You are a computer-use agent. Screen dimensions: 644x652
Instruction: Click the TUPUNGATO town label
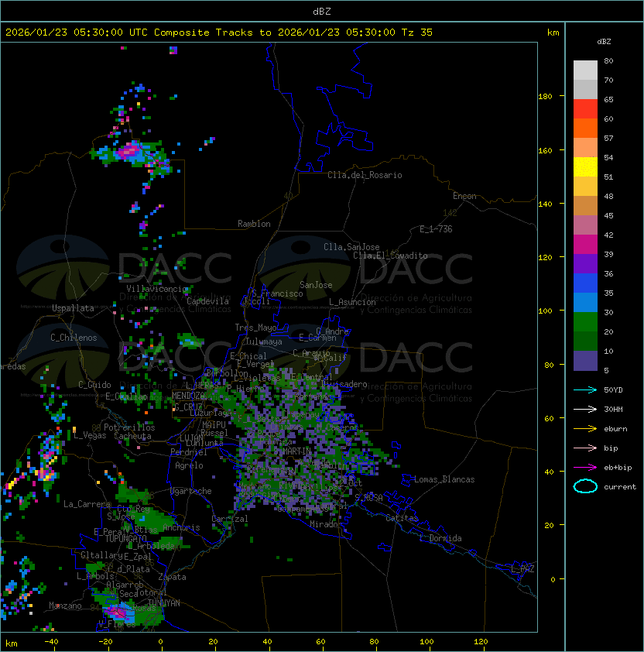(x=126, y=538)
